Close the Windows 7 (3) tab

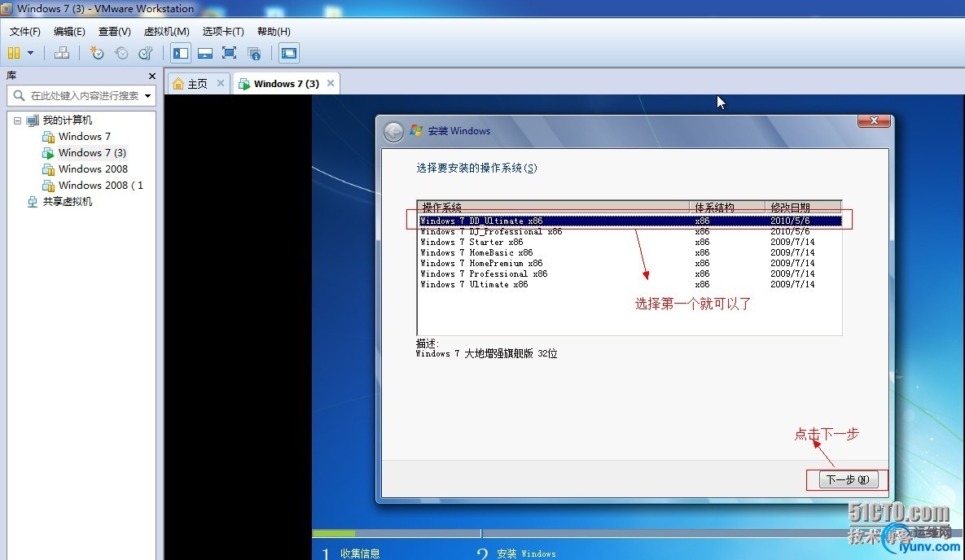[331, 83]
